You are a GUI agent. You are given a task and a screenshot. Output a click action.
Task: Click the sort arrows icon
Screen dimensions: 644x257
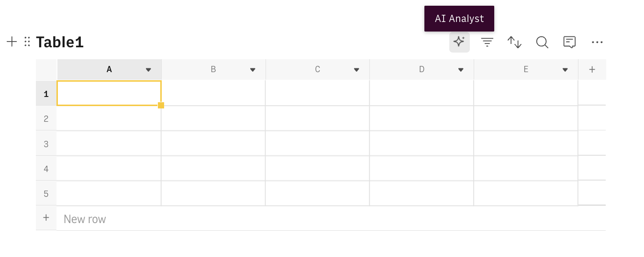pos(514,42)
